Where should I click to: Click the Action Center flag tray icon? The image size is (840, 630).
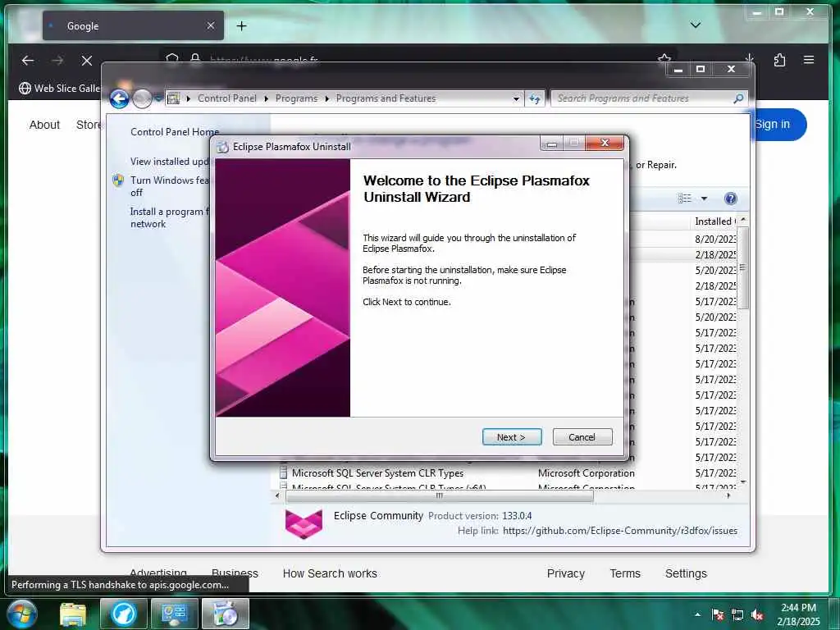click(x=717, y=615)
